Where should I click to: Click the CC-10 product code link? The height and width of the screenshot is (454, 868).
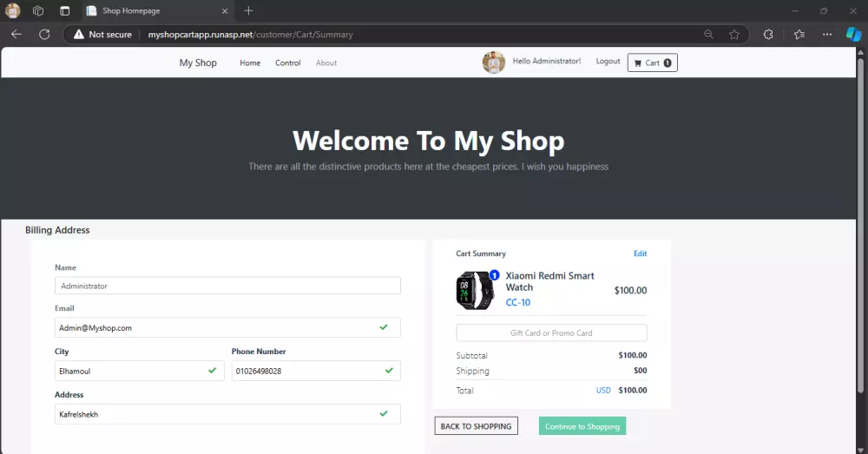(x=517, y=302)
